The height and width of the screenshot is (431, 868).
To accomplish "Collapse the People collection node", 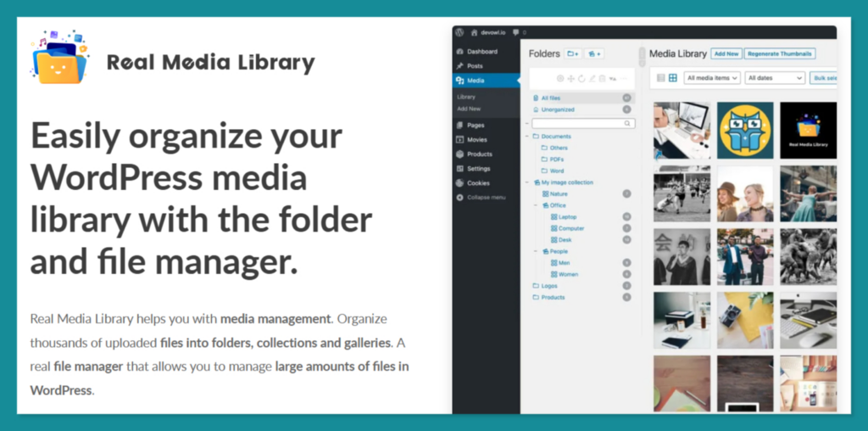I will pos(536,251).
